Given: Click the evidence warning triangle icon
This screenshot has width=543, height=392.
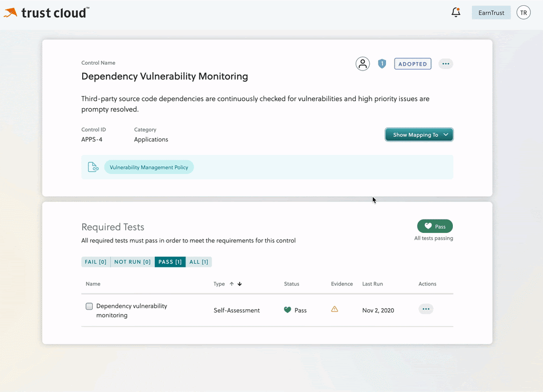Looking at the screenshot, I should (335, 309).
